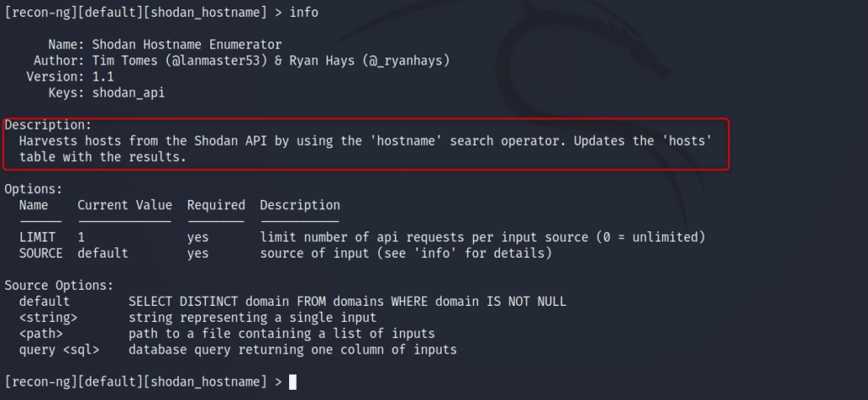Screen dimensions: 868x400
Task: Click the terminal cursor at bottom prompt
Action: pyautogui.click(x=292, y=381)
